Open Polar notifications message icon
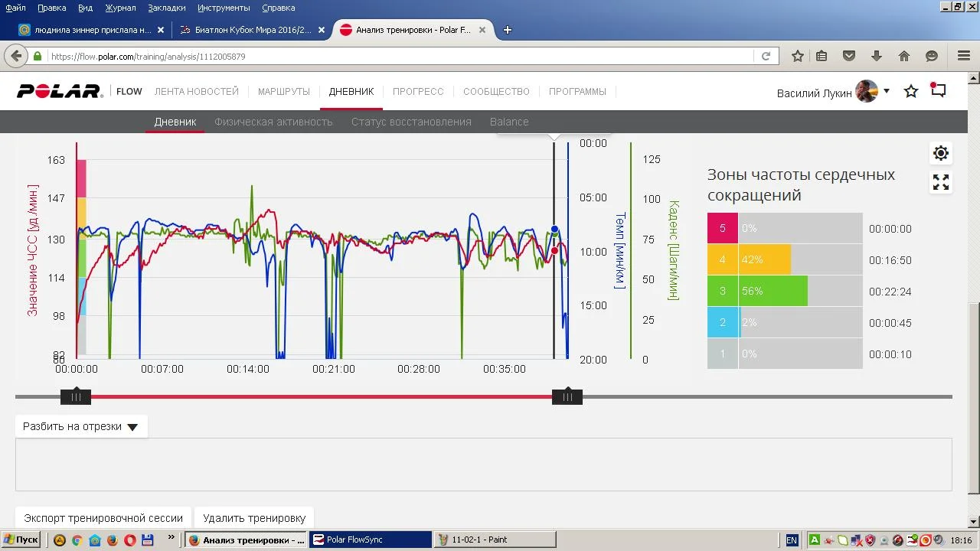Screen dimensions: 980x551 [938, 90]
